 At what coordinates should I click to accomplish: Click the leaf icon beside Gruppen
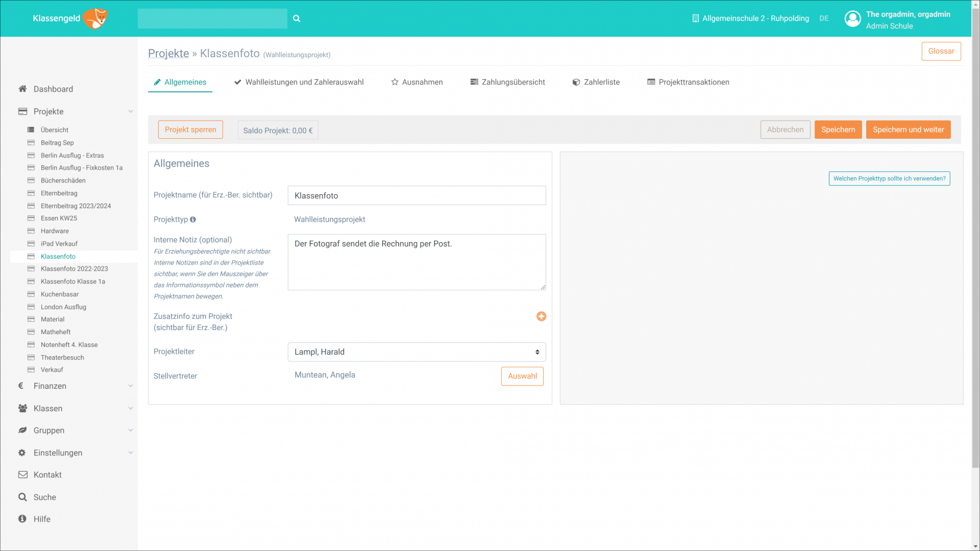[23, 430]
